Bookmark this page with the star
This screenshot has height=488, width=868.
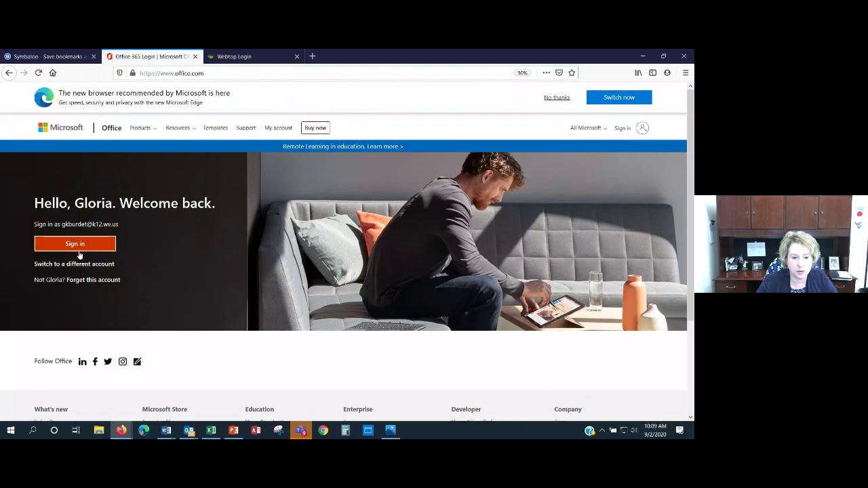point(572,73)
